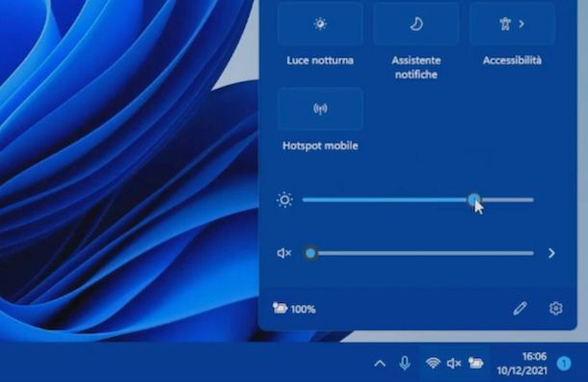Image resolution: width=588 pixels, height=382 pixels.
Task: Toggle the Hotspot mobile tile
Action: pyautogui.click(x=320, y=109)
